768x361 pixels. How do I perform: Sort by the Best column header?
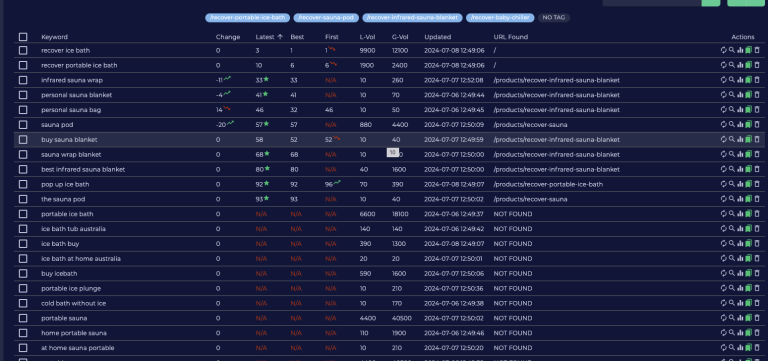[297, 37]
